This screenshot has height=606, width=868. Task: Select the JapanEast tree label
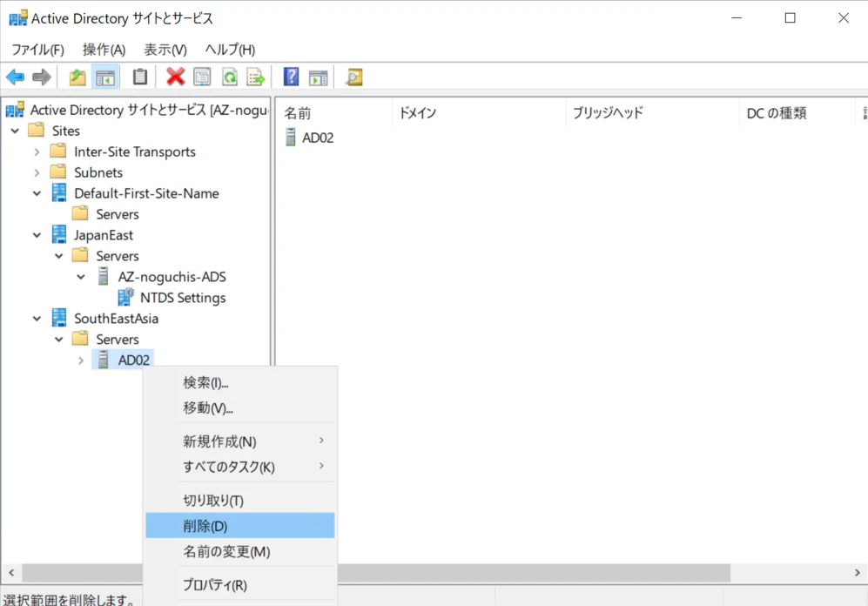pyautogui.click(x=104, y=235)
